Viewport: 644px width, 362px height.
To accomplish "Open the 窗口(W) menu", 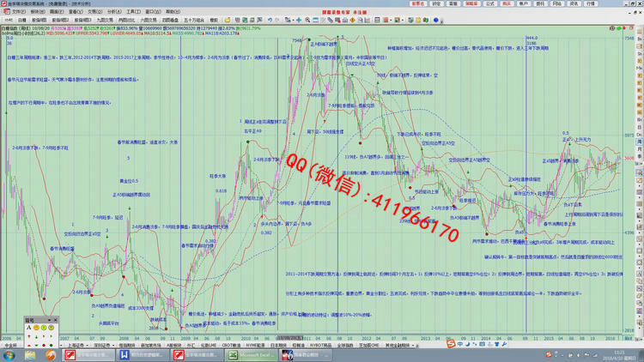I will pos(153,11).
